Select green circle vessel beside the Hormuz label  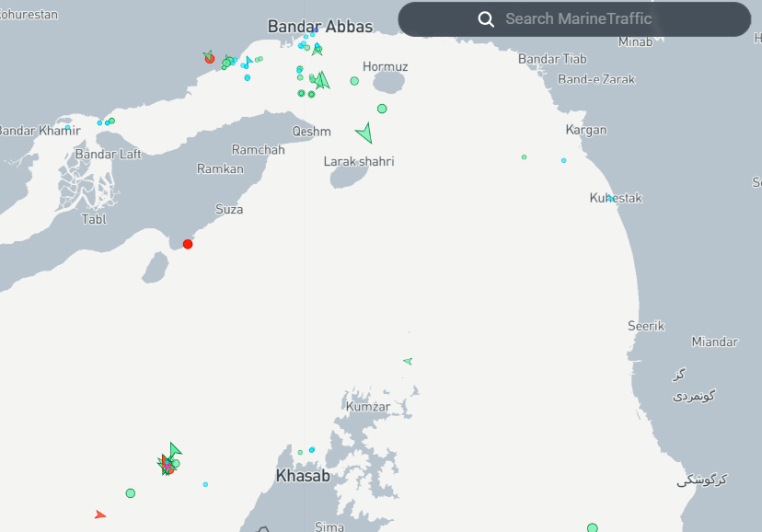click(x=354, y=81)
